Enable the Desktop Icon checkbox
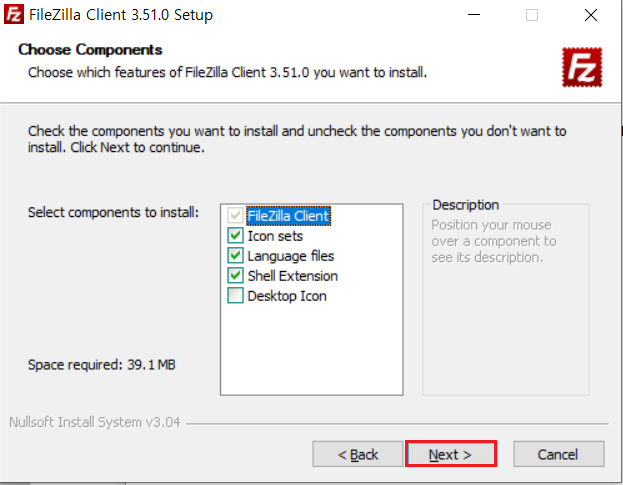This screenshot has height=485, width=623. tap(235, 296)
